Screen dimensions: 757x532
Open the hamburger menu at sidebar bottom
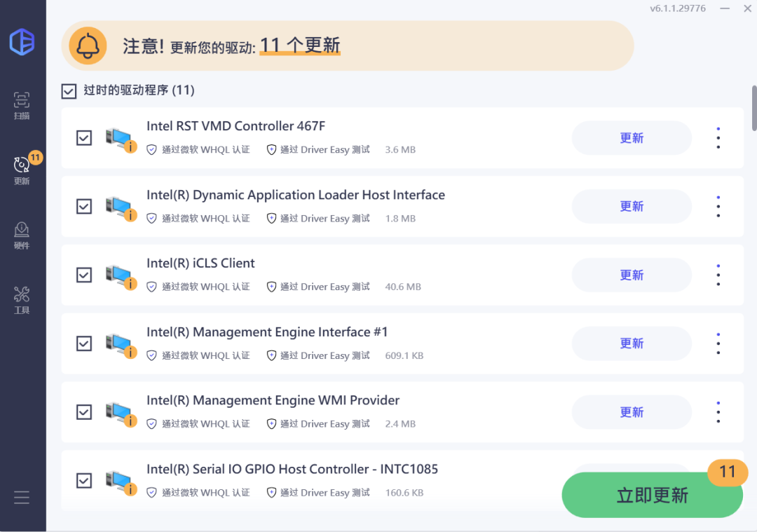click(x=22, y=497)
